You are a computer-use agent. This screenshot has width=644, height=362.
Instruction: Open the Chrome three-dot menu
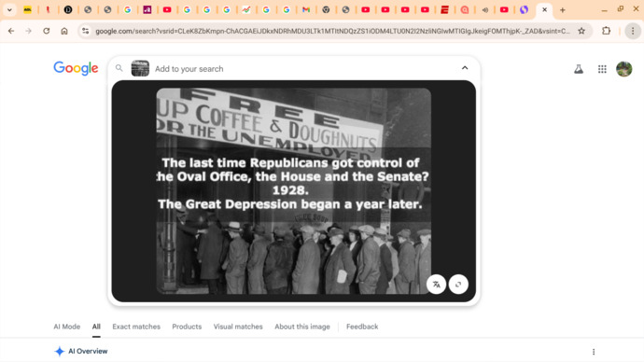tap(633, 31)
